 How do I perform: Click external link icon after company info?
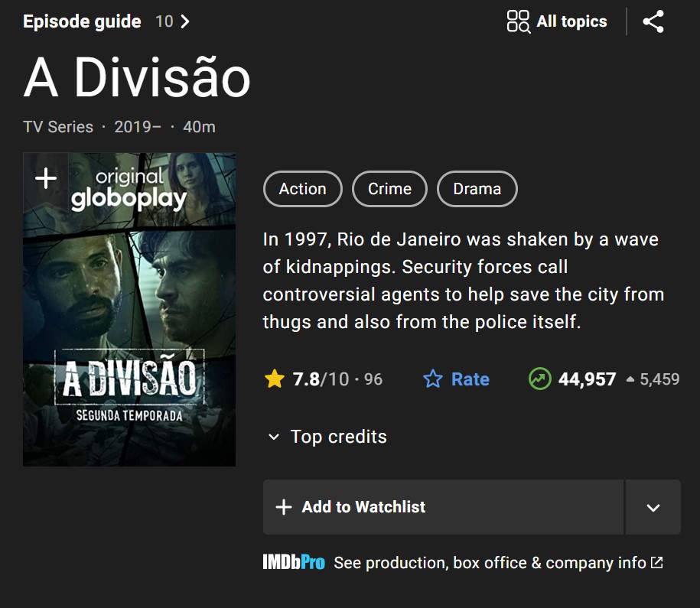656,562
